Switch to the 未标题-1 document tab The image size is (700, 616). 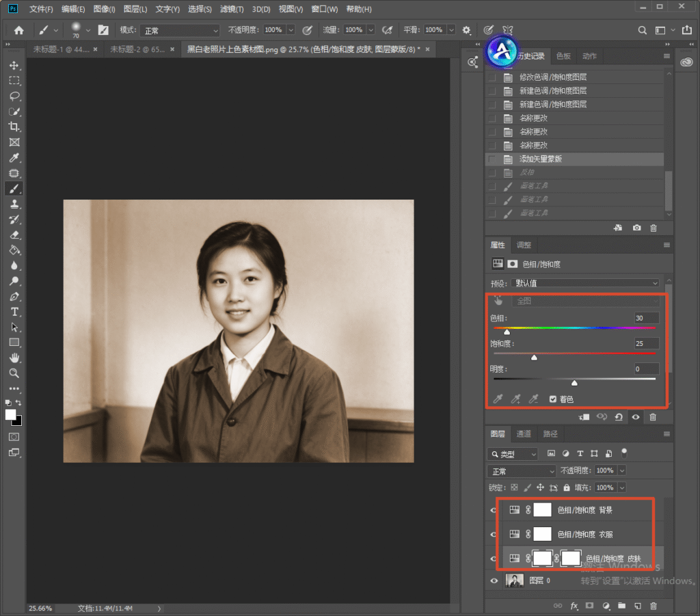pyautogui.click(x=61, y=49)
